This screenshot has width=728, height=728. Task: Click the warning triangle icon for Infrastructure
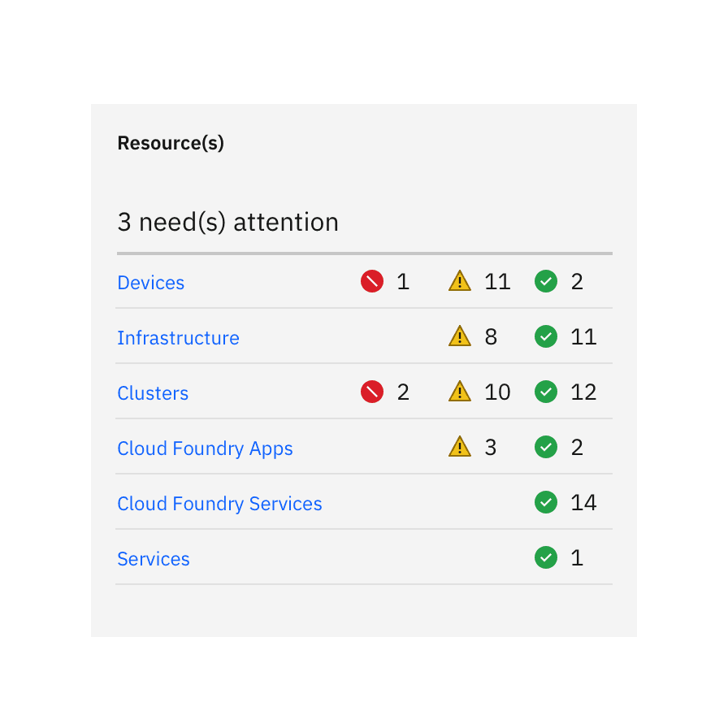(460, 337)
